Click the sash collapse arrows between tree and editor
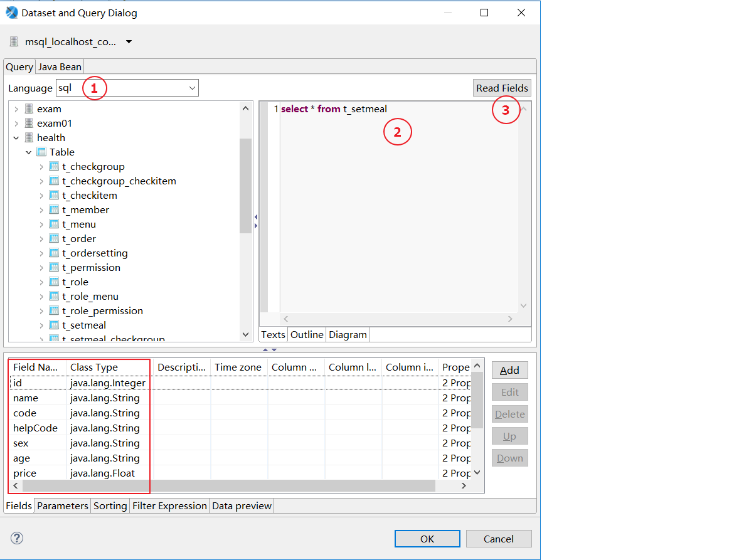This screenshot has width=739, height=560. click(256, 221)
